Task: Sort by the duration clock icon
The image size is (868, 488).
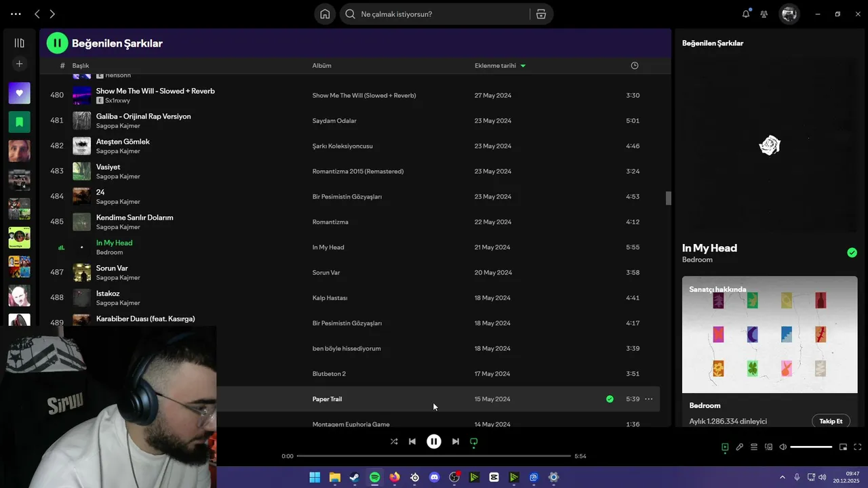Action: (635, 66)
